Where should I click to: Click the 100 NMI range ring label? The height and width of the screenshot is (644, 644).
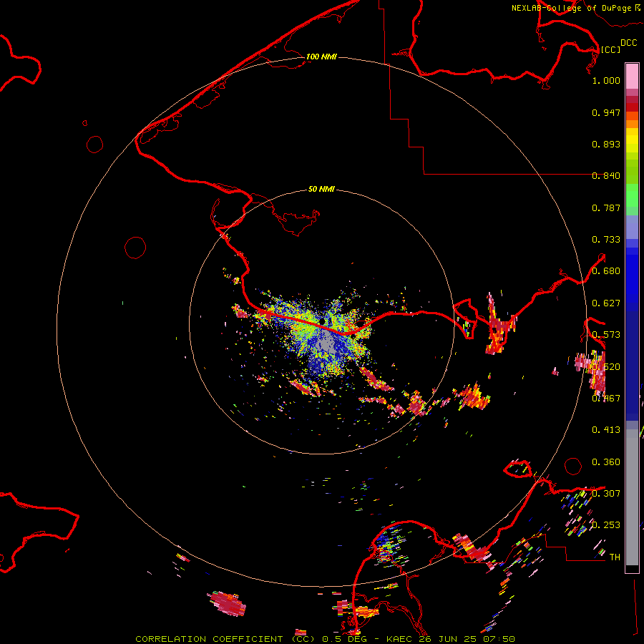point(321,57)
